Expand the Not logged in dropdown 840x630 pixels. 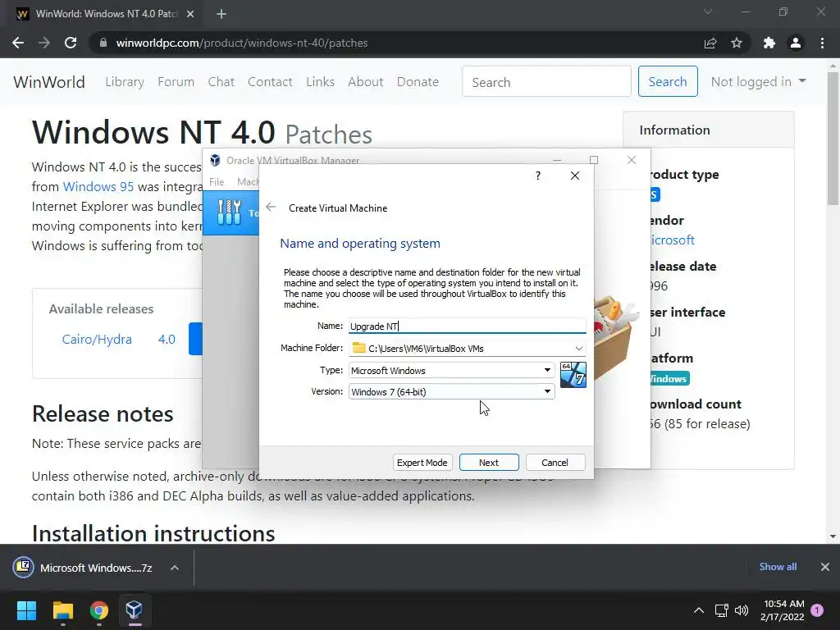tap(759, 81)
